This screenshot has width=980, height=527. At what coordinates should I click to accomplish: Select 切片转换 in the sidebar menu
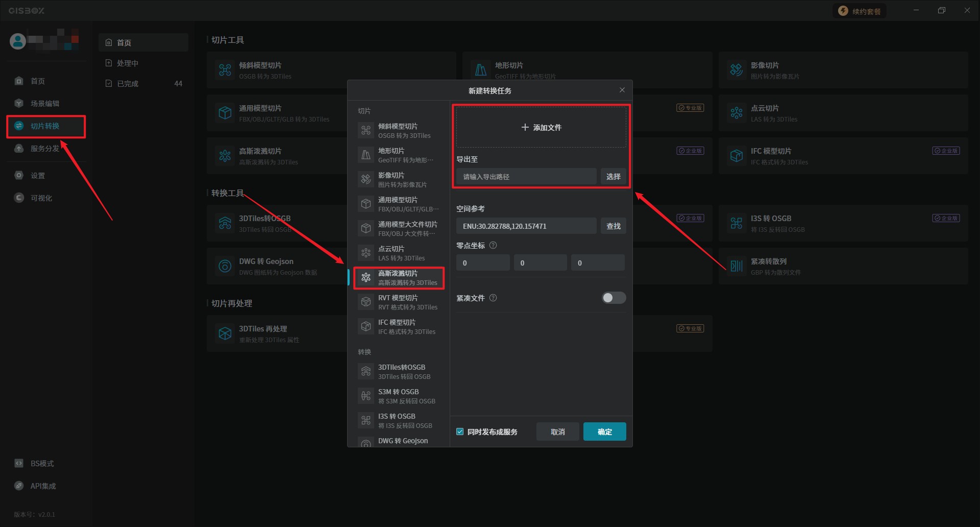(x=45, y=126)
